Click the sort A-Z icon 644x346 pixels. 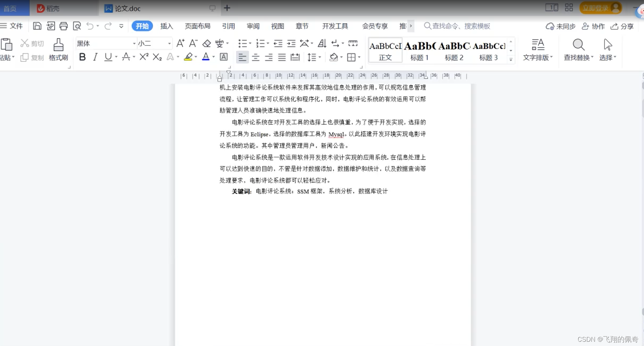point(322,43)
